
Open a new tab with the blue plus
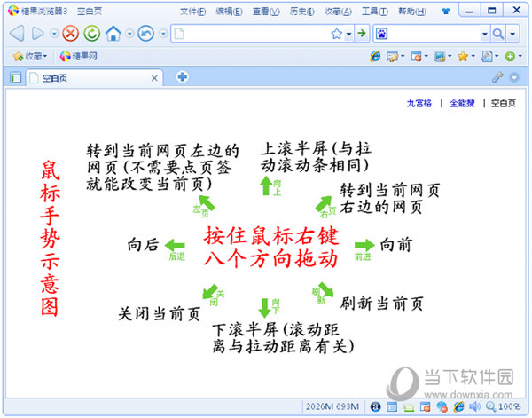(183, 76)
